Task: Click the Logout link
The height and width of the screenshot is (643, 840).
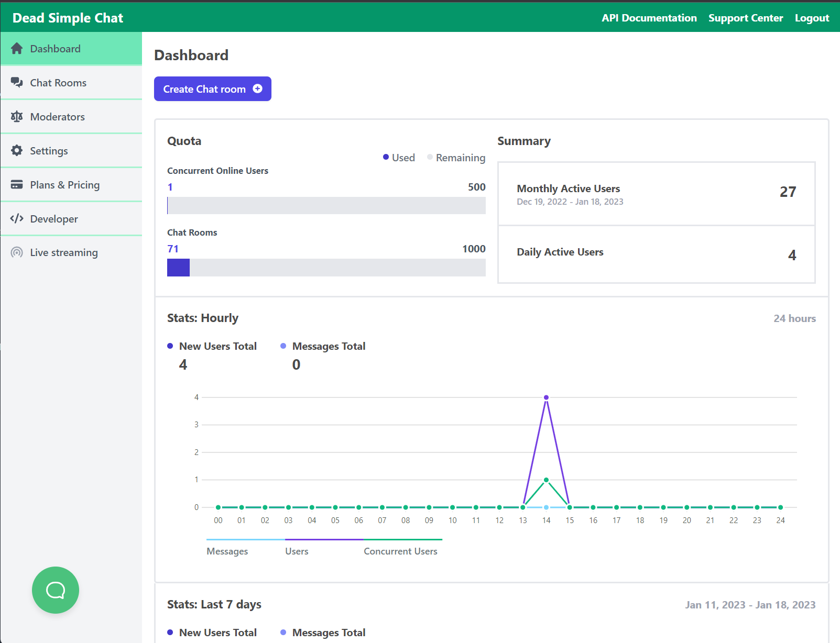Action: (812, 18)
